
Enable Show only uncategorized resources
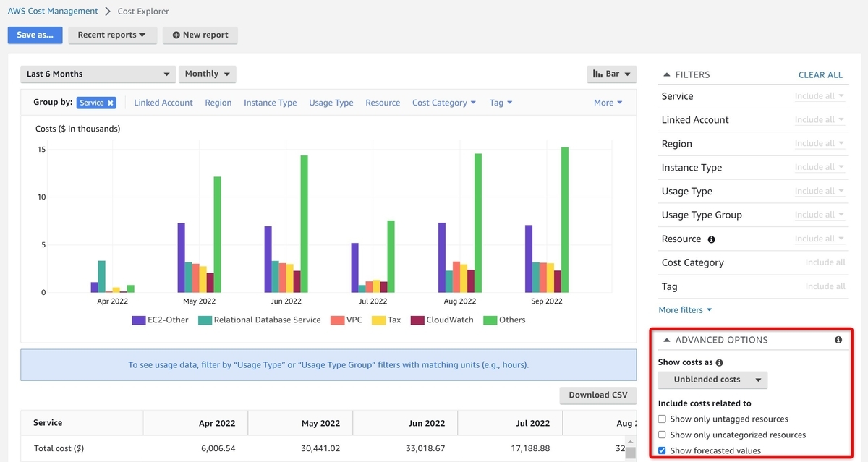click(x=662, y=435)
